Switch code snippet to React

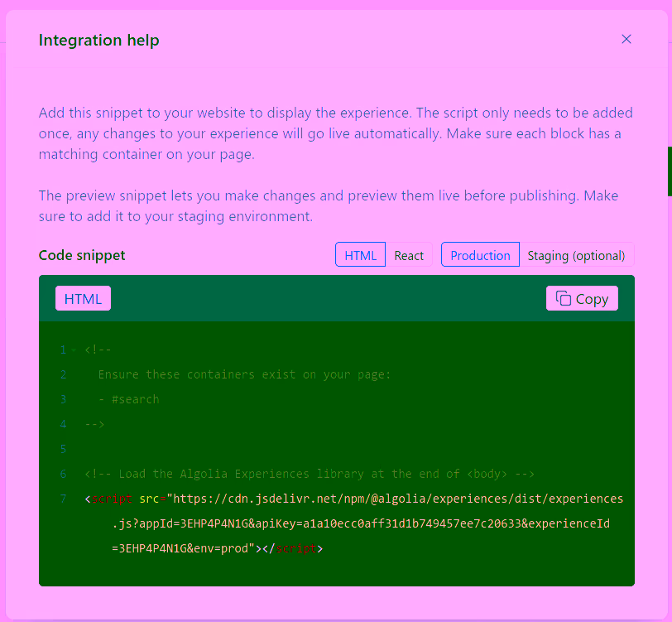click(x=409, y=255)
